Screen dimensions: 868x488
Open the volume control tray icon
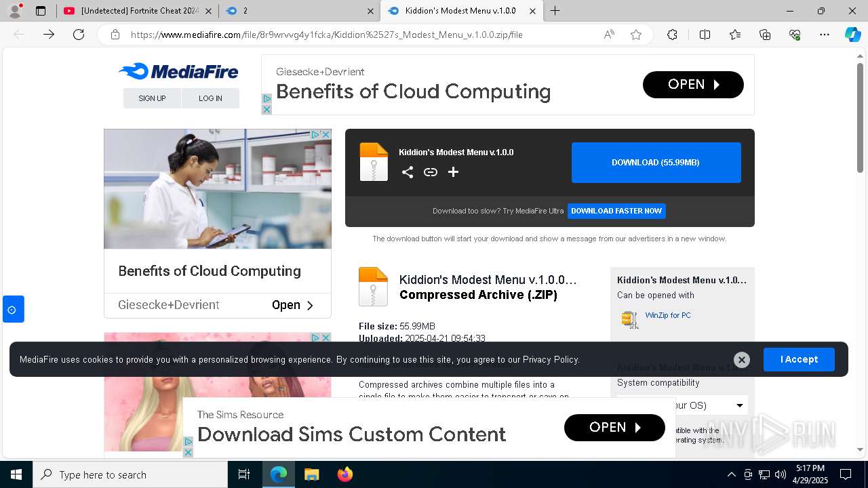pos(780,474)
